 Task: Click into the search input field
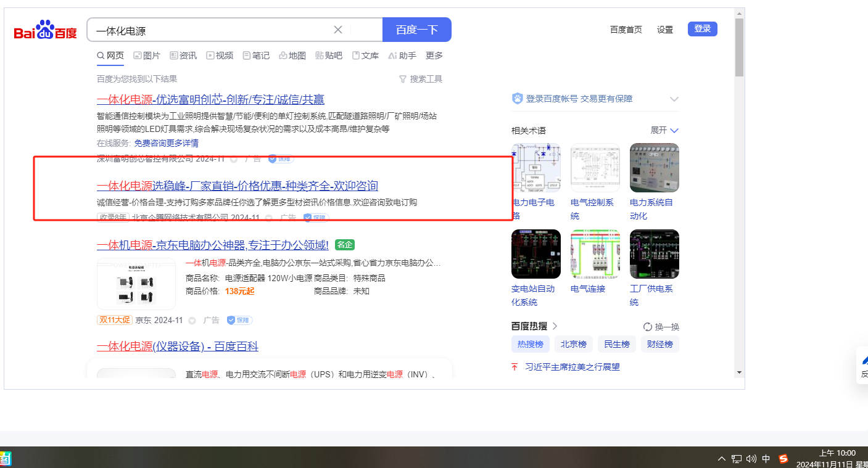[210, 30]
